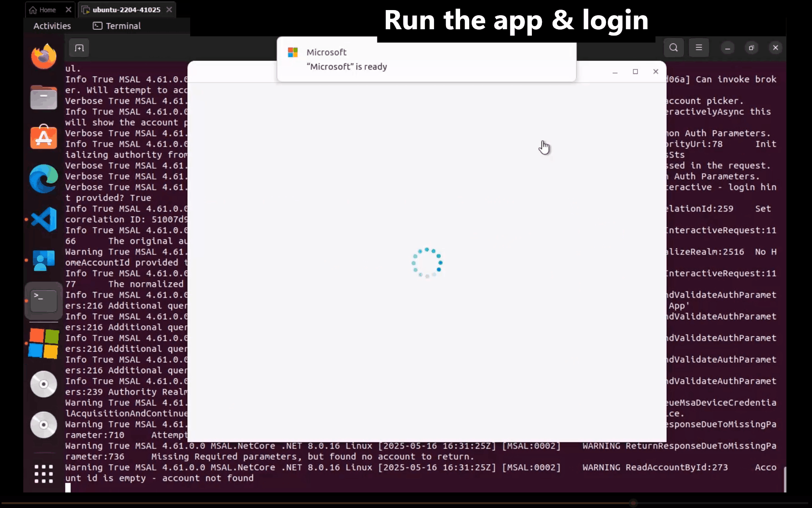This screenshot has height=508, width=812.
Task: Open Ubuntu Software from the dock
Action: click(43, 138)
